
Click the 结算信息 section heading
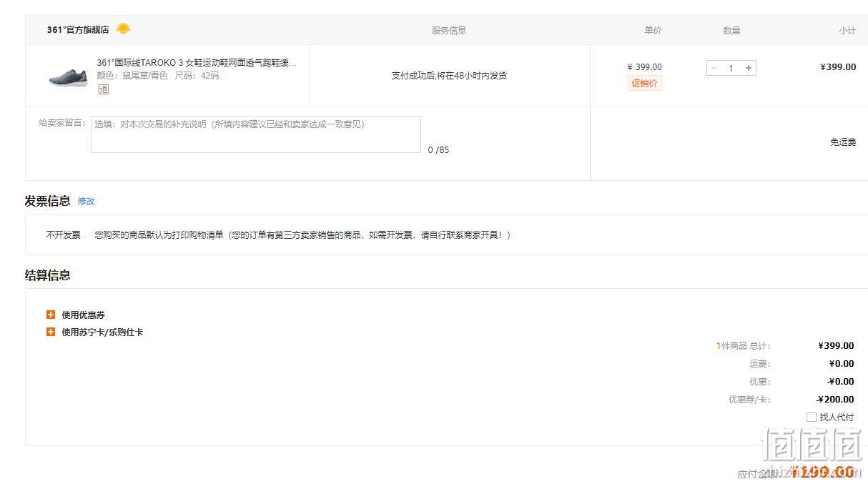click(47, 275)
